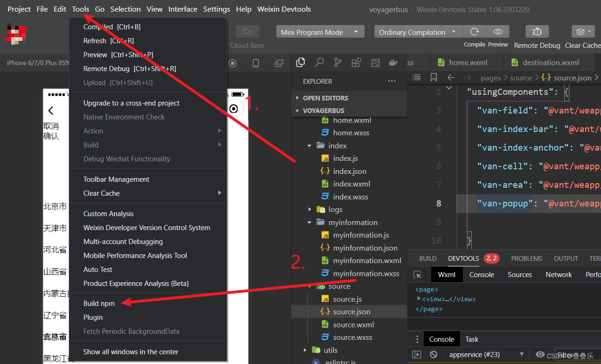Click the detach simulator window icon
This screenshot has width=601, height=364.
tap(279, 63)
